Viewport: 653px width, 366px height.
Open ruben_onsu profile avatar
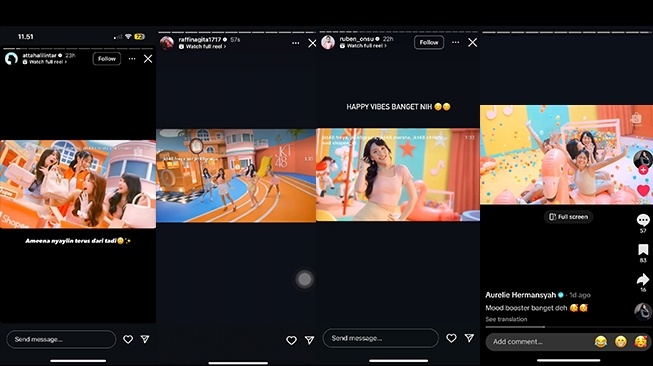tap(328, 42)
